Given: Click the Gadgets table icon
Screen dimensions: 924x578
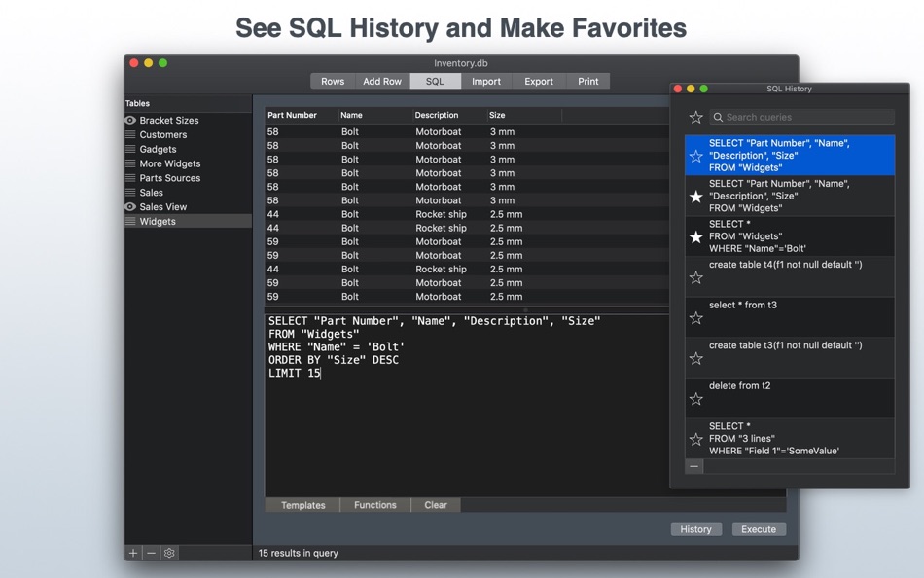Looking at the screenshot, I should (130, 149).
